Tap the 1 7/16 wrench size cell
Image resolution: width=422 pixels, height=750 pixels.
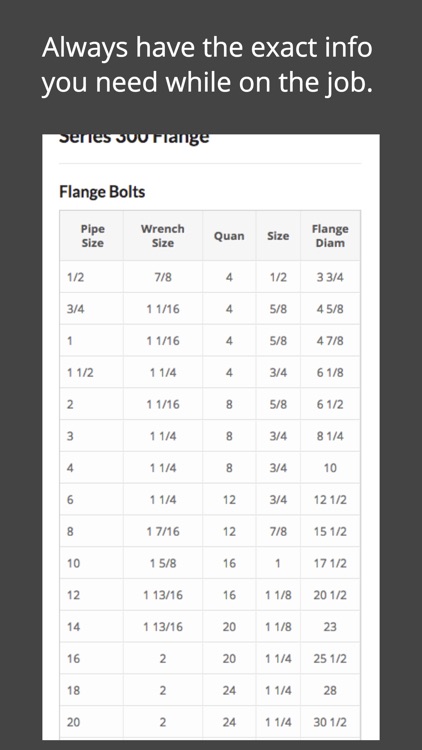[x=163, y=531]
